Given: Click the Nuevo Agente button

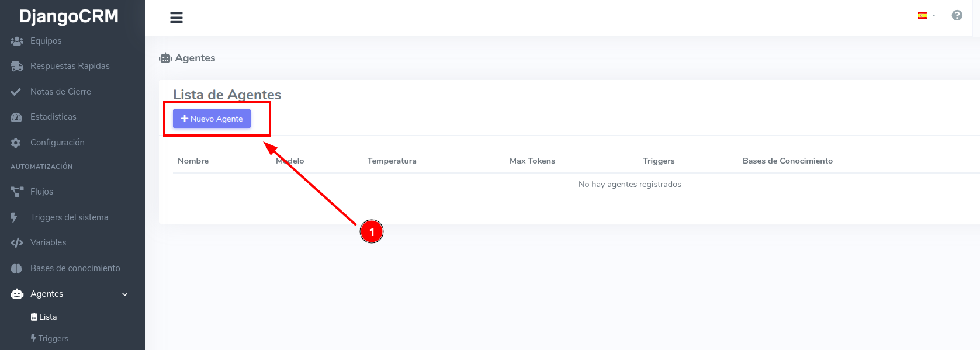Looking at the screenshot, I should point(212,119).
